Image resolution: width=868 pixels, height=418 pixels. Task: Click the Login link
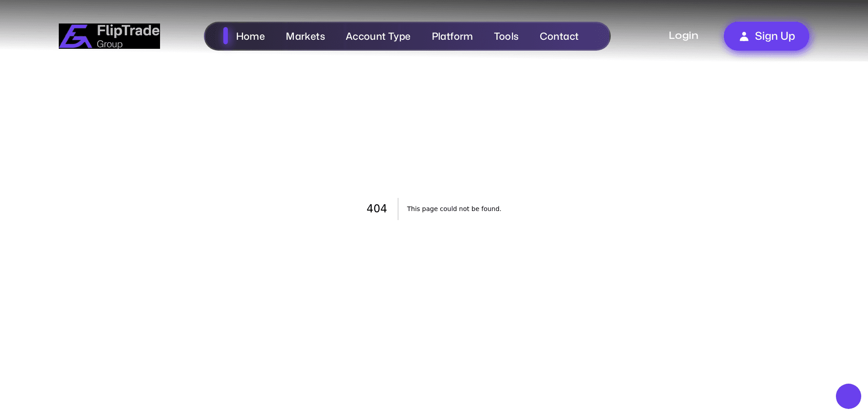[683, 35]
